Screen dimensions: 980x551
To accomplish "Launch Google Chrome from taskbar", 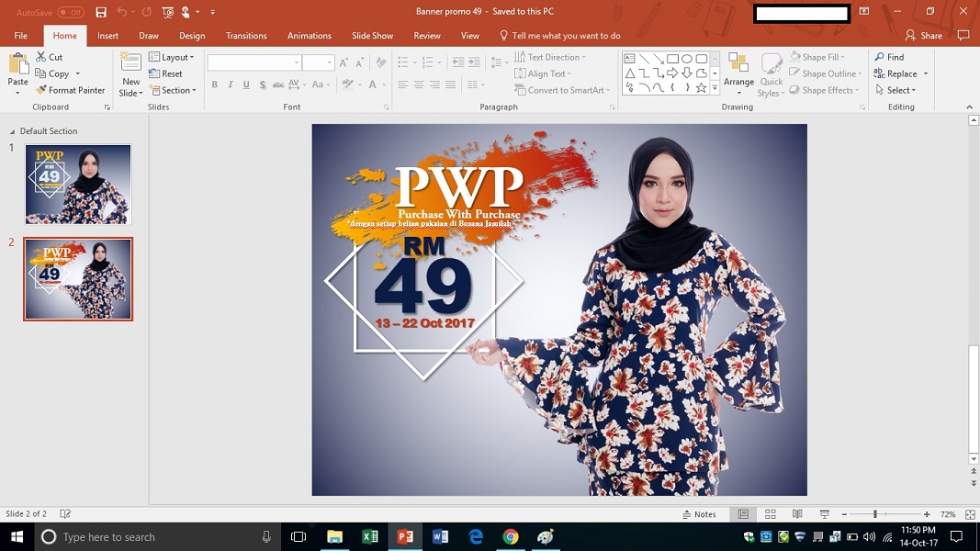I will (511, 536).
